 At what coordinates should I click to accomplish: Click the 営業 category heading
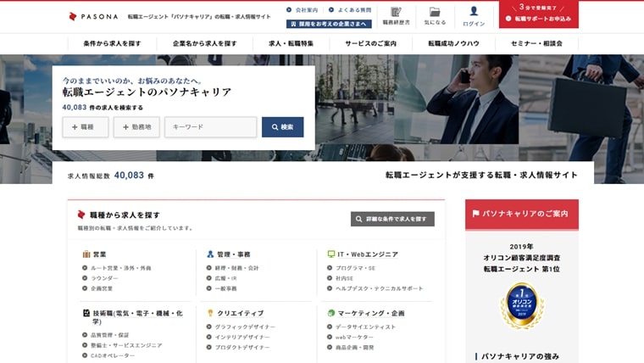(x=99, y=254)
